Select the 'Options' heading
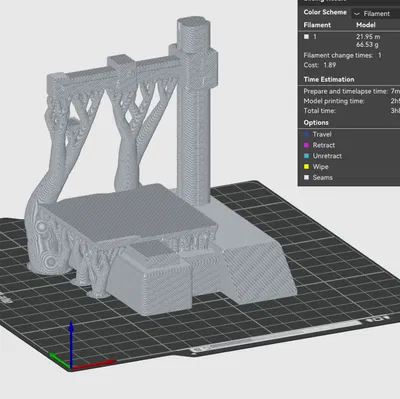 click(316, 122)
